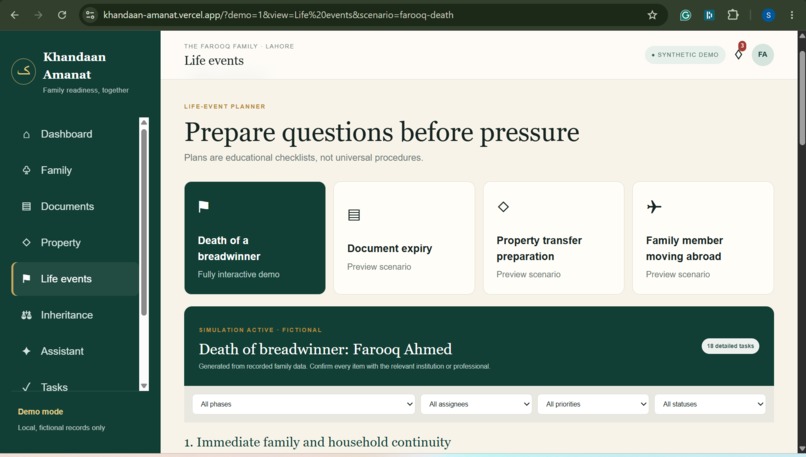This screenshot has height=457, width=806.
Task: Open site information icon in address bar
Action: click(x=90, y=15)
